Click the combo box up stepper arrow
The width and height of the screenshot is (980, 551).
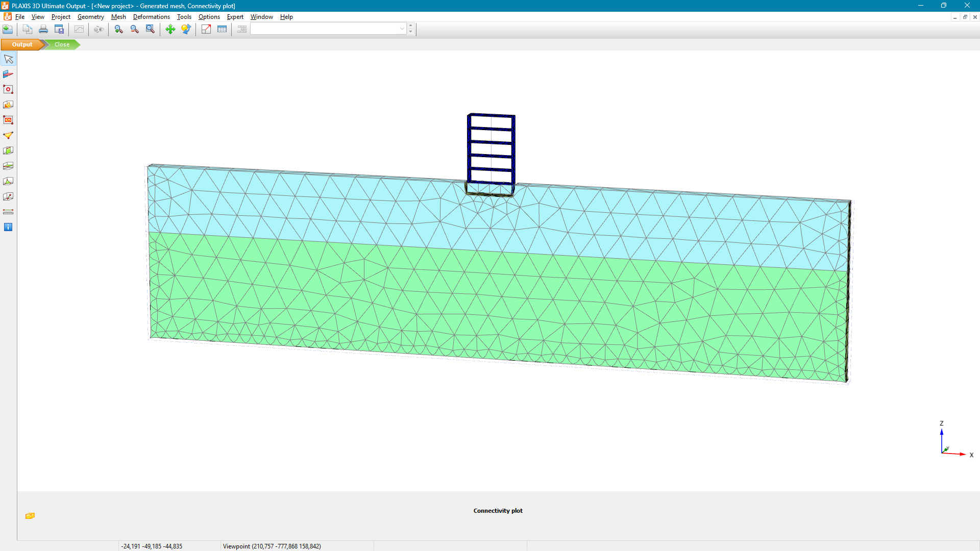[411, 26]
